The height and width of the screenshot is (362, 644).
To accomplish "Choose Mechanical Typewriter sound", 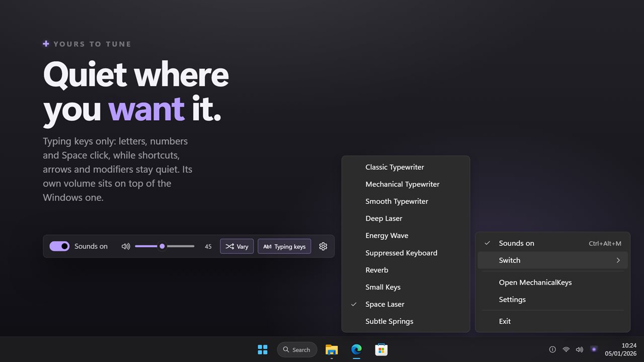I will pyautogui.click(x=406, y=185).
